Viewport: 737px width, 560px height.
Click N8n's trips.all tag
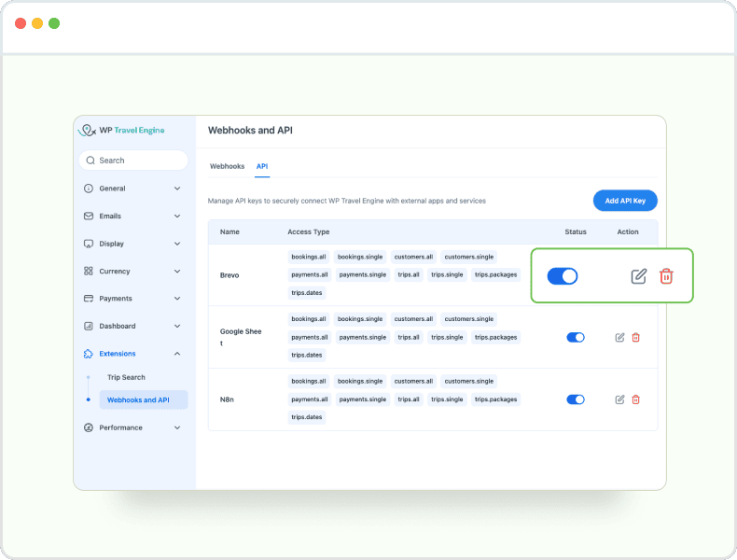click(408, 399)
